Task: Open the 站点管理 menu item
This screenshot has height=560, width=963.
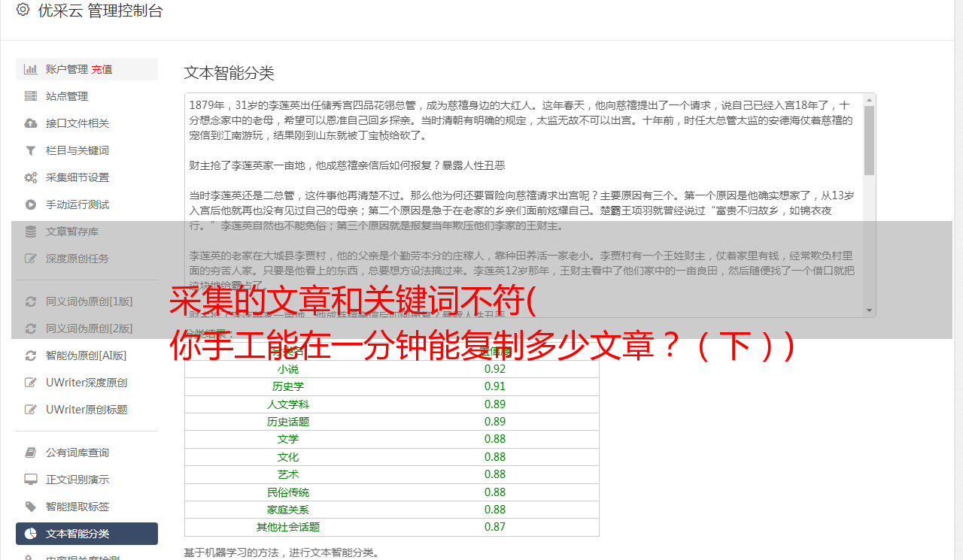Action: (87, 96)
